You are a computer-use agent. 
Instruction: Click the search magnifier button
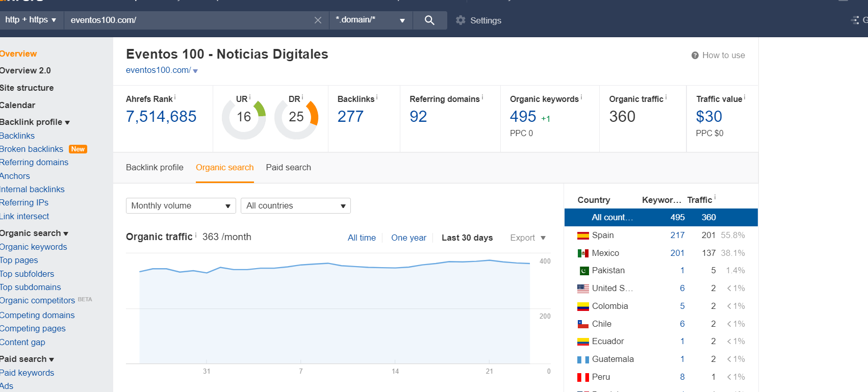click(x=429, y=20)
